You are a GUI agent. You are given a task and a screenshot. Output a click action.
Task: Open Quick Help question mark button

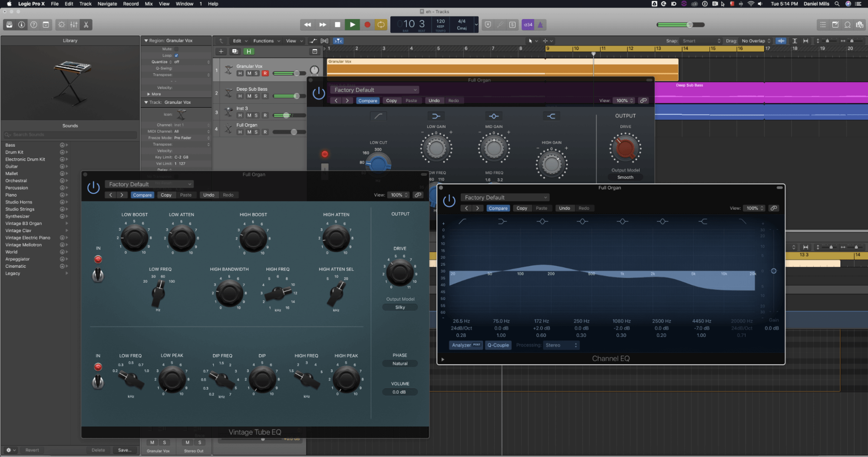click(x=33, y=25)
